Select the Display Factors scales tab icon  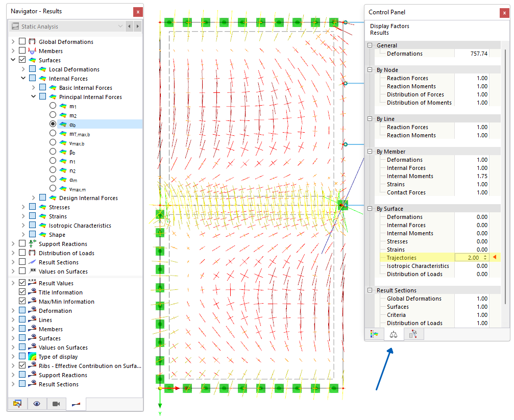click(394, 335)
